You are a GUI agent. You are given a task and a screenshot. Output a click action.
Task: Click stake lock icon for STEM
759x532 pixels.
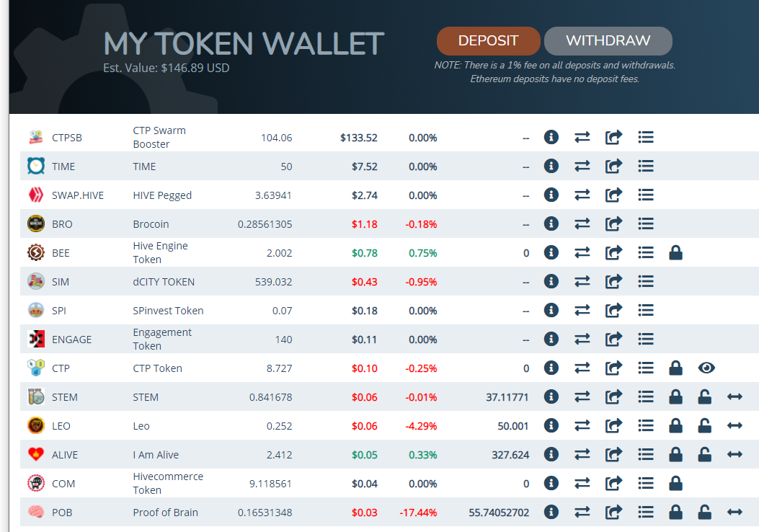[x=675, y=397]
